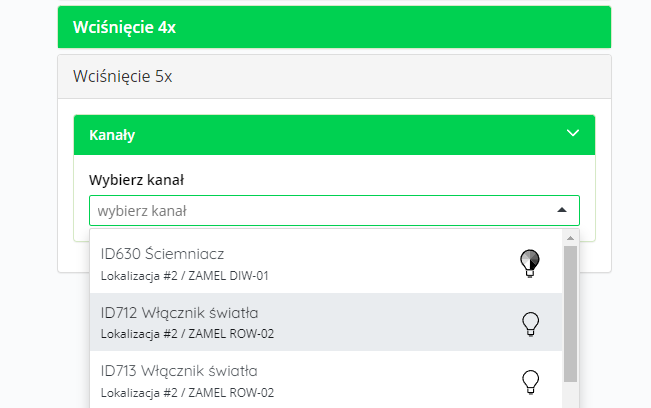This screenshot has width=651, height=408.
Task: Click the channel list scrollbar thumb
Action: 570,314
